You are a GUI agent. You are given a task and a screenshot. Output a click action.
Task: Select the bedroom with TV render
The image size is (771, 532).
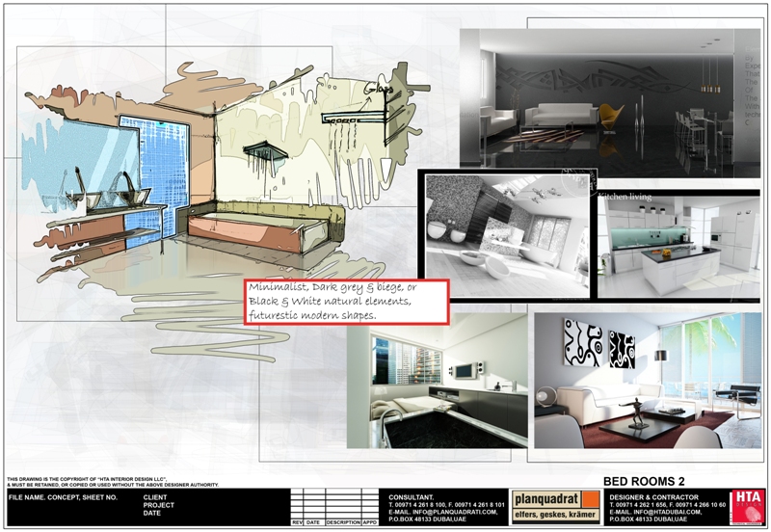(x=437, y=381)
